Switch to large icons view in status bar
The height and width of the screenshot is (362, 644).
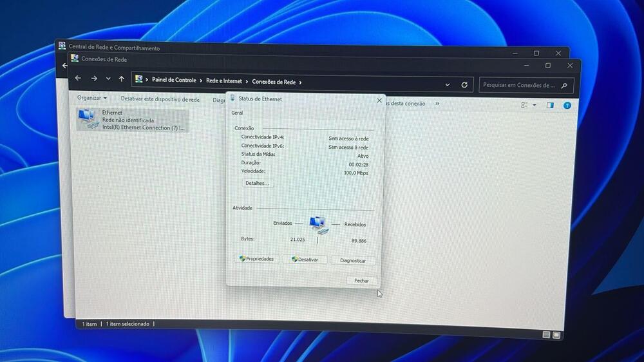(556, 336)
